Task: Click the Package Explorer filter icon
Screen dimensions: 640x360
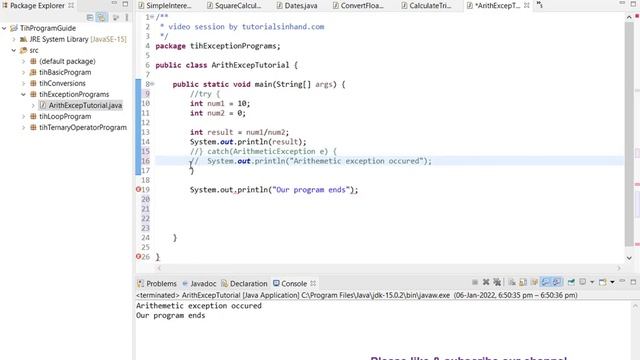Action: tap(116, 18)
